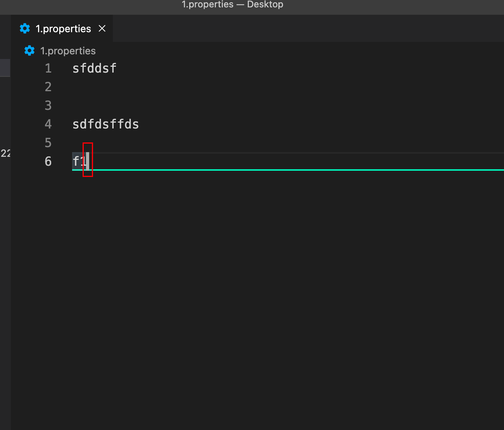This screenshot has width=504, height=430.
Task: Click the partially visible 22 on the left edge
Action: [x=5, y=153]
